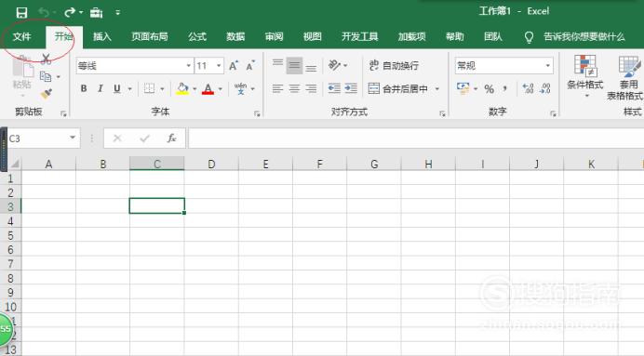
Task: Open 字体 group dialog launcher
Action: (x=257, y=113)
